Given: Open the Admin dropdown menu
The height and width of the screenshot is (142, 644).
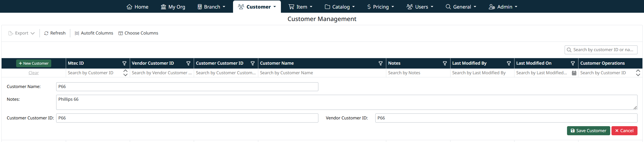Looking at the screenshot, I should coord(503,7).
